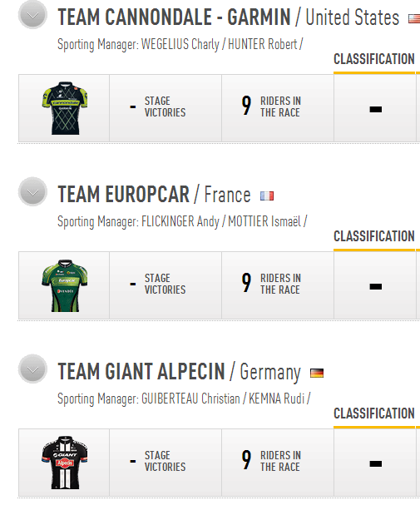The width and height of the screenshot is (420, 510).
Task: Click the United States flag icon
Action: 414,19
